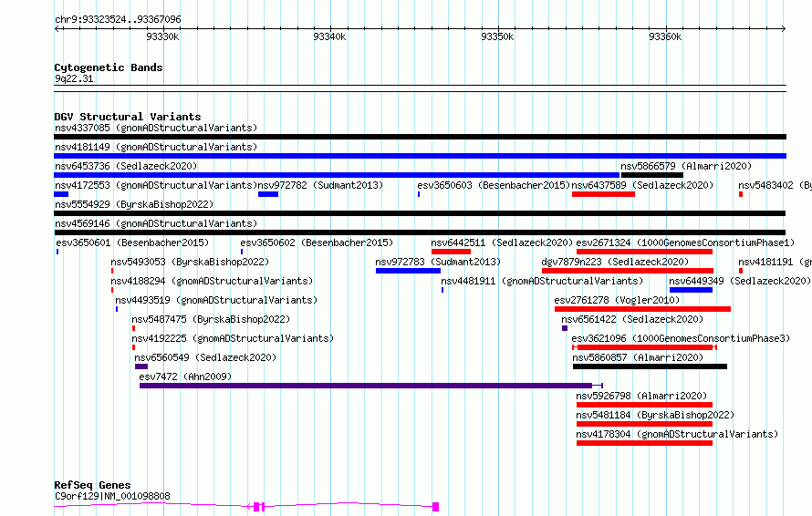Open the nsv4188294 (gnomADStructuralVariants) label
The height and width of the screenshot is (516, 812).
tap(212, 281)
